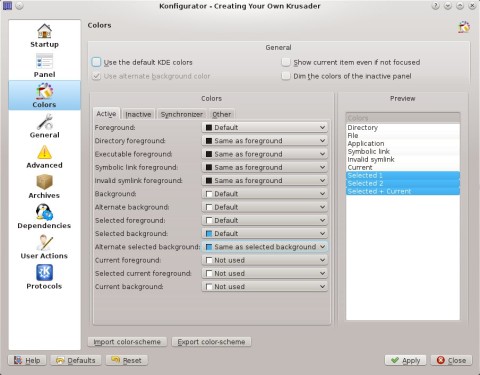The width and height of the screenshot is (480, 375).
Task: Open the Archives box page
Action: [44, 187]
